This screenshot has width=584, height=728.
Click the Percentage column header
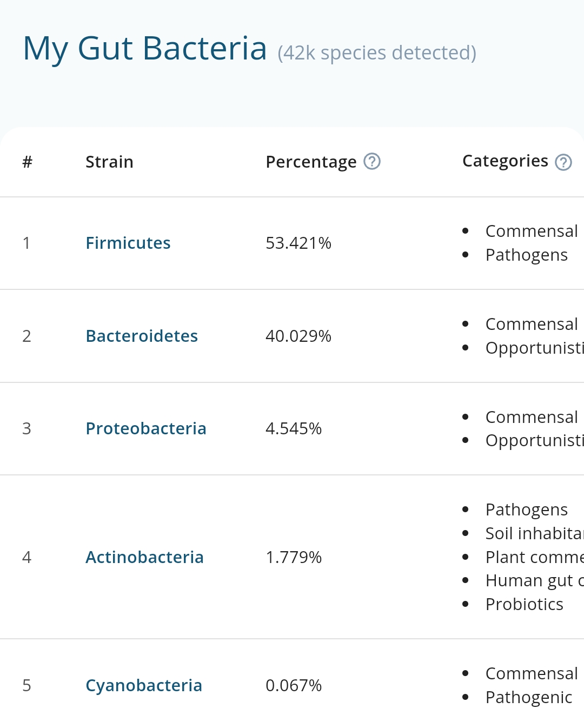pyautogui.click(x=311, y=162)
